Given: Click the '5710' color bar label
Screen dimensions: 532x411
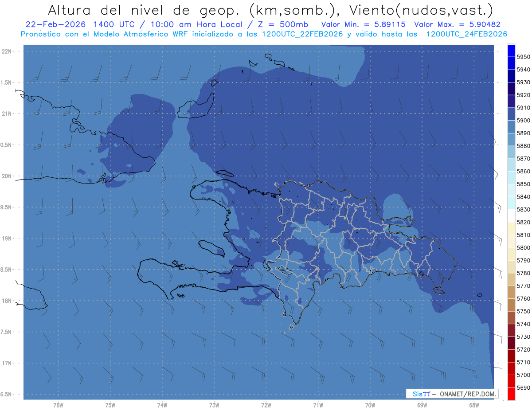Looking at the screenshot, I should click(523, 362).
